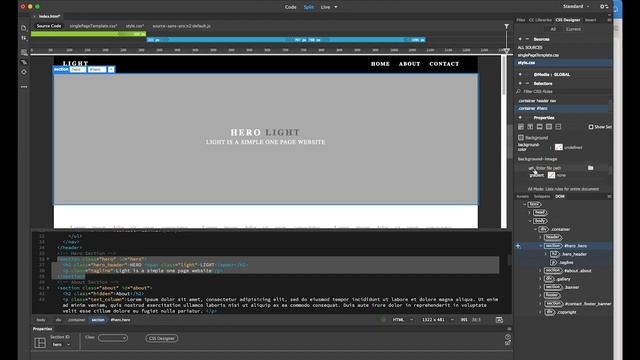
Task: Click the HOME link in page navigation
Action: point(380,64)
